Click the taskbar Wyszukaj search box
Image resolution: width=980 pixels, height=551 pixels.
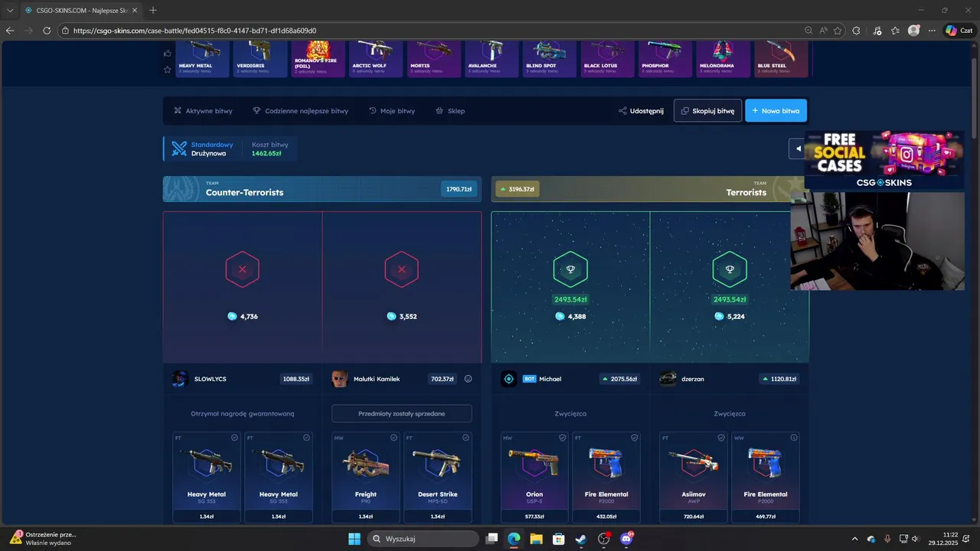coord(423,539)
